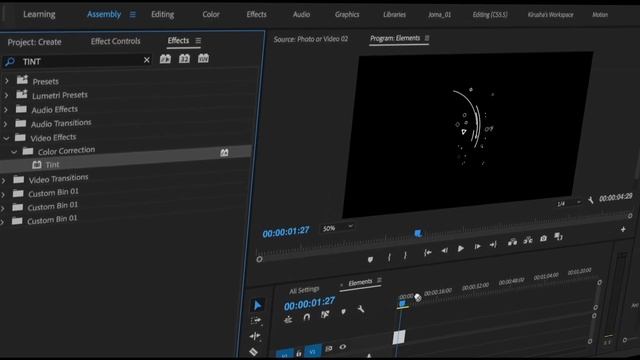The image size is (640, 360).
Task: Switch to the Audio workspace
Action: [301, 14]
